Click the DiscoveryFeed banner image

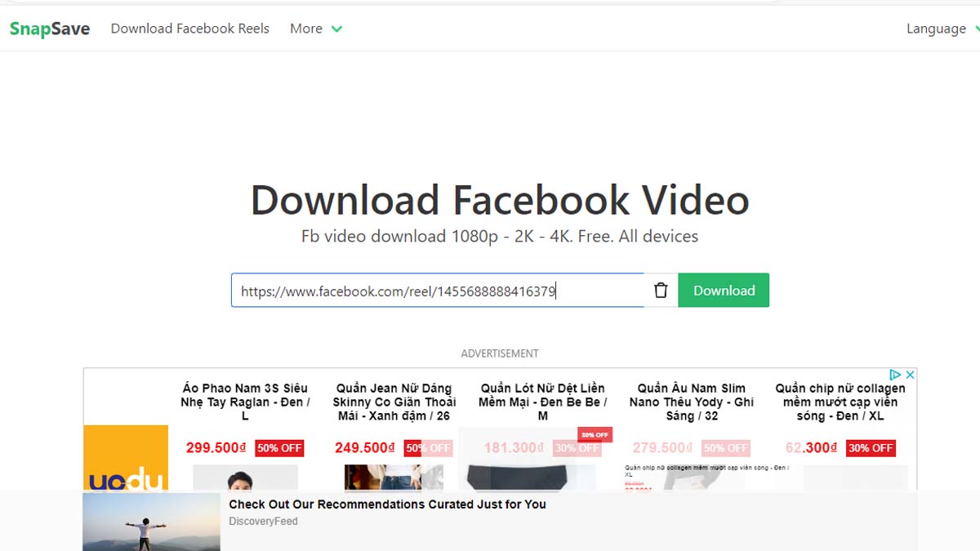pyautogui.click(x=151, y=521)
